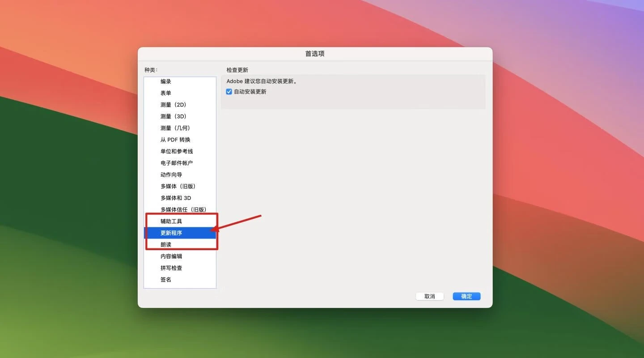Select 朗读 category
Image resolution: width=644 pixels, height=358 pixels.
[166, 244]
